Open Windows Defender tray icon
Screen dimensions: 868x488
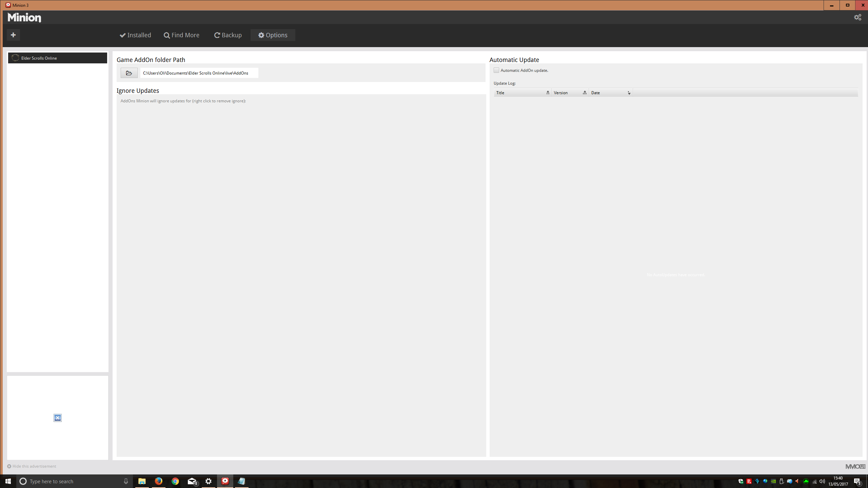click(741, 481)
